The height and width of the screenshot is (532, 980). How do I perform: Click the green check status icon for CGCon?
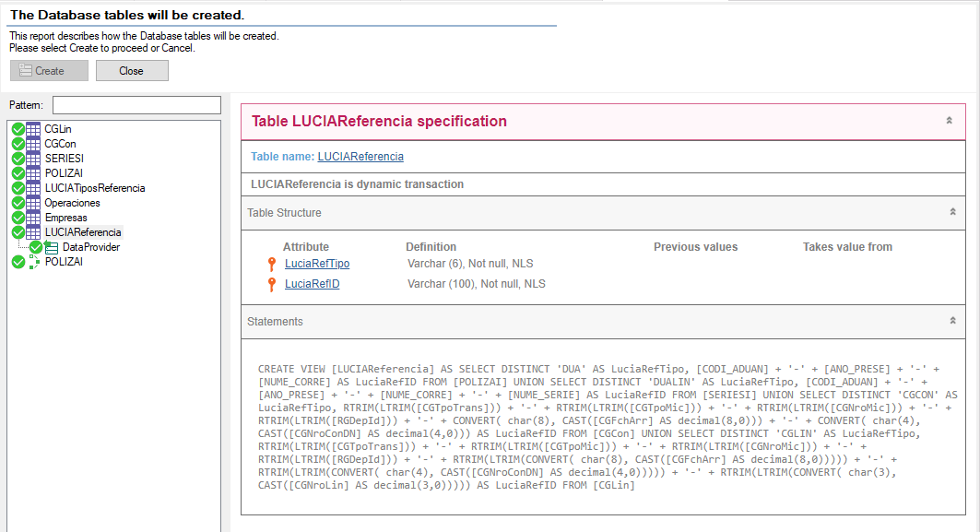[18, 144]
